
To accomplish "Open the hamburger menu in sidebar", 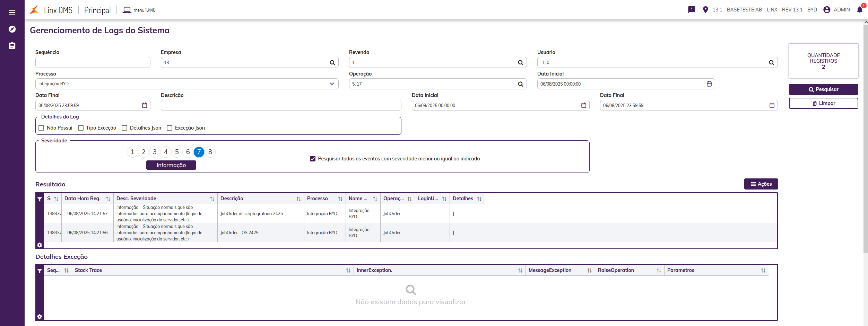I will tap(12, 12).
